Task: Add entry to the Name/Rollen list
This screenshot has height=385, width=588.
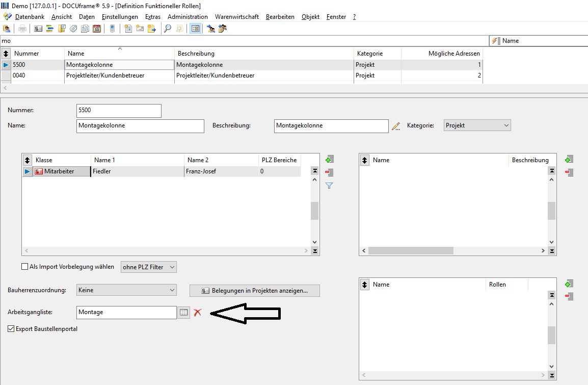Action: [569, 284]
